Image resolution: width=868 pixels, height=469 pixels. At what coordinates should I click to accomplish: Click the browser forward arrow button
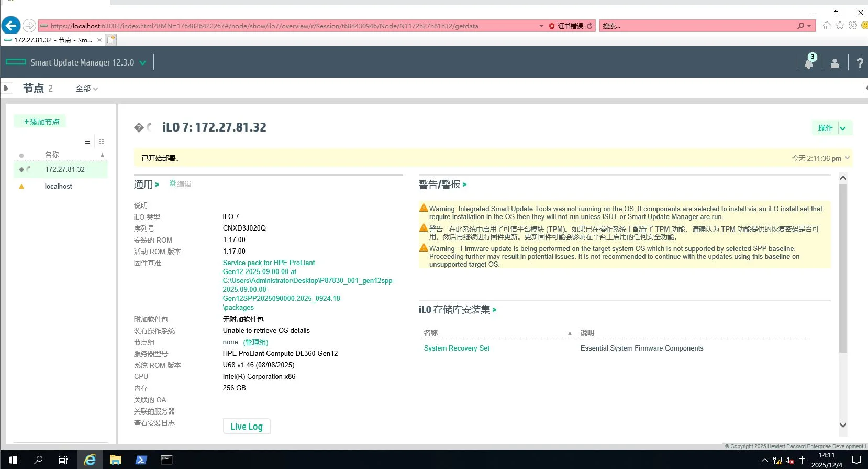click(x=29, y=26)
